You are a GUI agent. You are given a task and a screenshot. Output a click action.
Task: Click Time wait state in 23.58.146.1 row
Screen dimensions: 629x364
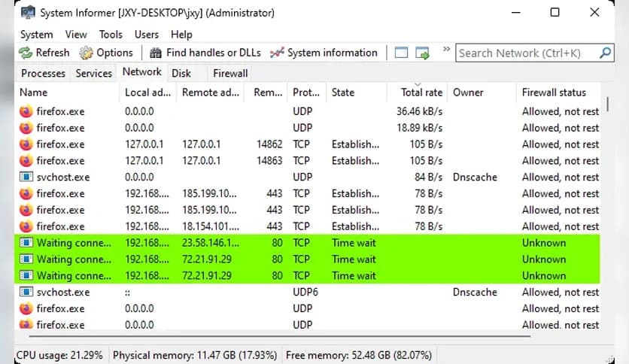pos(354,243)
